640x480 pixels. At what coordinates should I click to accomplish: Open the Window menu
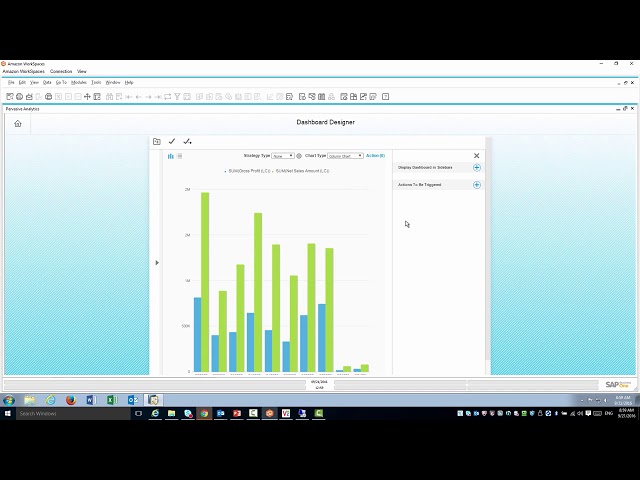click(113, 82)
